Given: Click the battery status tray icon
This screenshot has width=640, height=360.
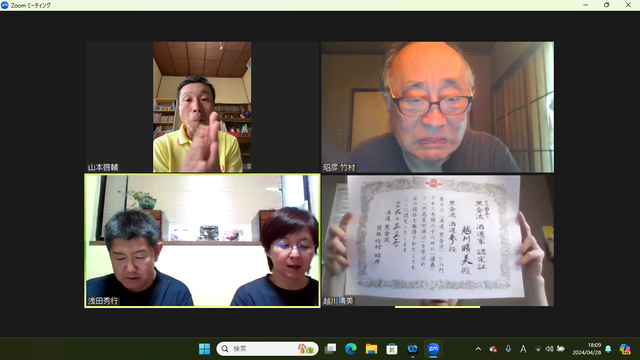Looking at the screenshot, I should click(561, 349).
